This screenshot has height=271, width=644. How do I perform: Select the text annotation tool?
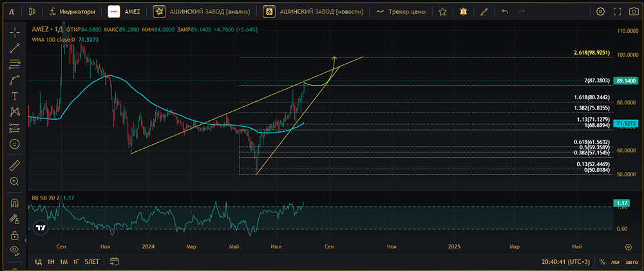pos(15,96)
